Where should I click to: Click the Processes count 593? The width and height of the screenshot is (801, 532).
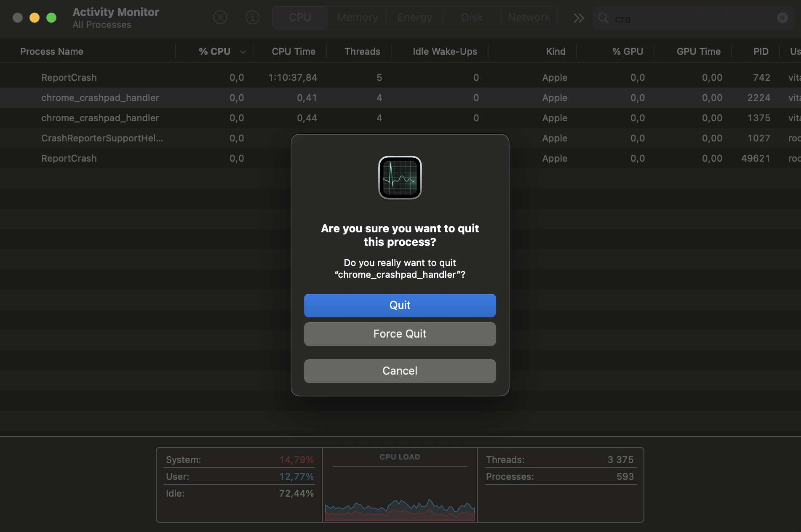[625, 476]
